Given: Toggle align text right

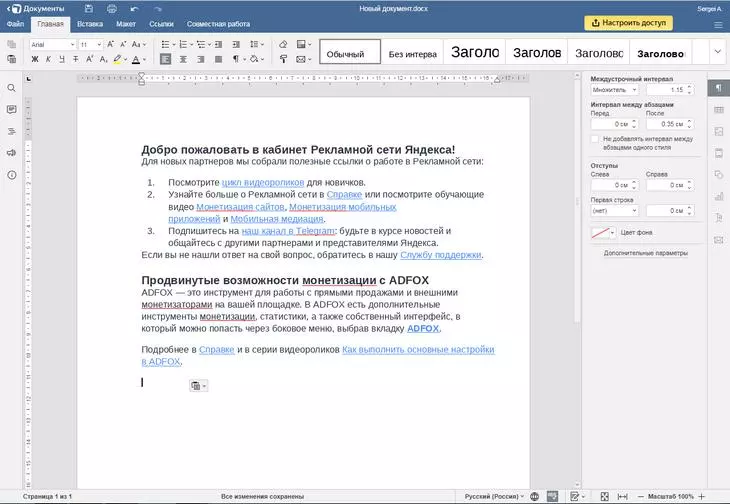Looking at the screenshot, I should (x=201, y=59).
